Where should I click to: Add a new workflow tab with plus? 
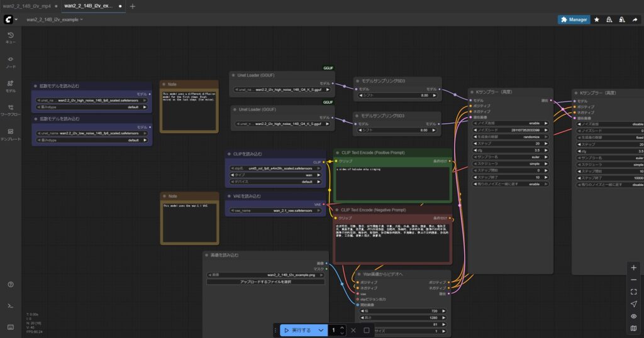132,6
